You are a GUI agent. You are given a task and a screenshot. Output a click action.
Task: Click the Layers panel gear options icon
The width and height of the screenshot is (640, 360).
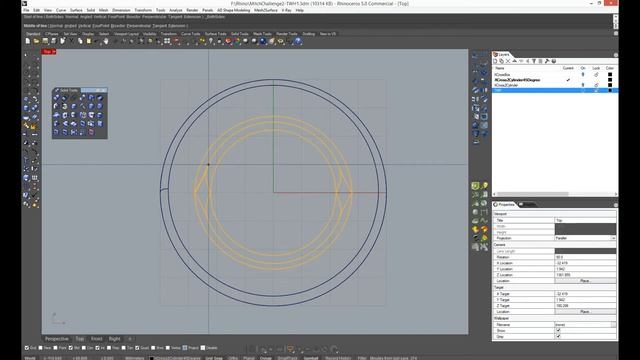(616, 55)
